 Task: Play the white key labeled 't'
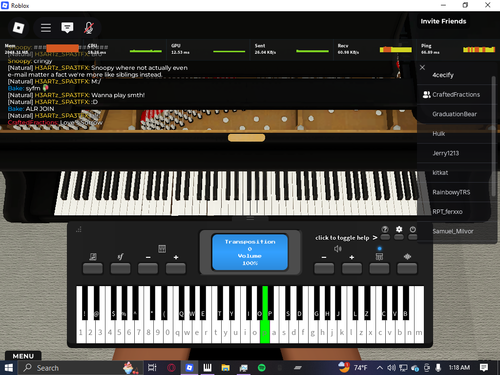tap(216, 332)
